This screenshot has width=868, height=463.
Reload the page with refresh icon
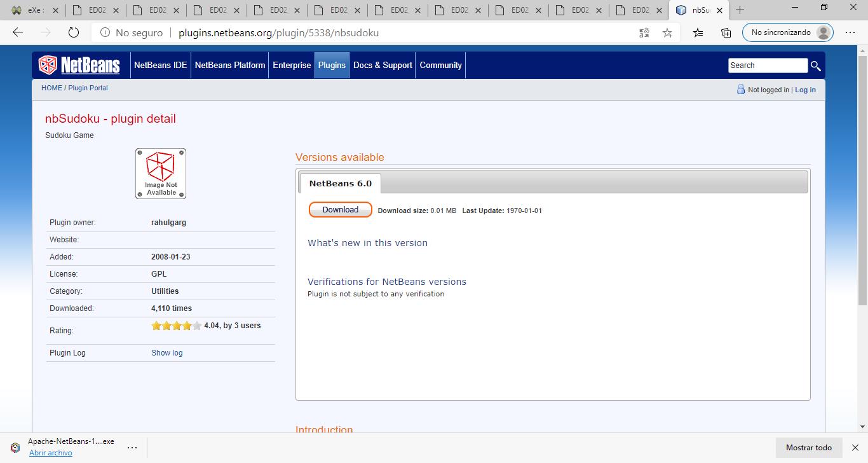73,32
